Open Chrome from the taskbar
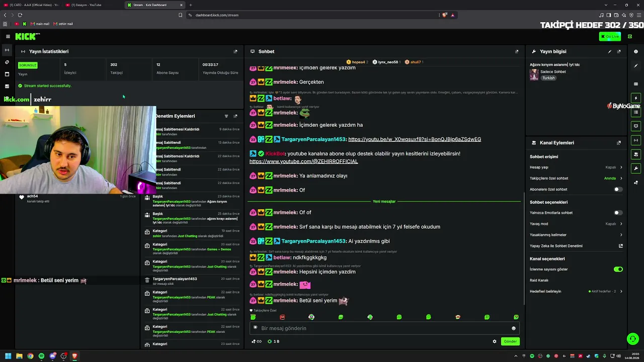 point(30,356)
